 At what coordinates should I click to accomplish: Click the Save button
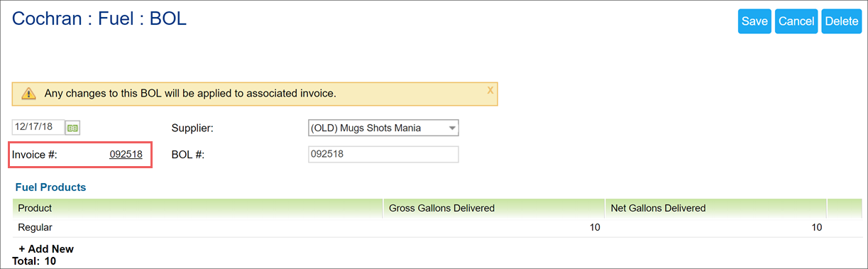pos(754,21)
